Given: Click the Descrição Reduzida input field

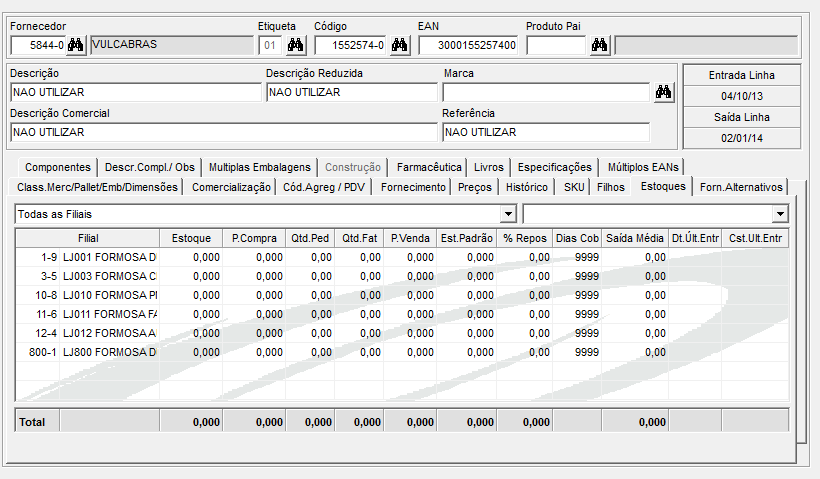Looking at the screenshot, I should pyautogui.click(x=351, y=93).
